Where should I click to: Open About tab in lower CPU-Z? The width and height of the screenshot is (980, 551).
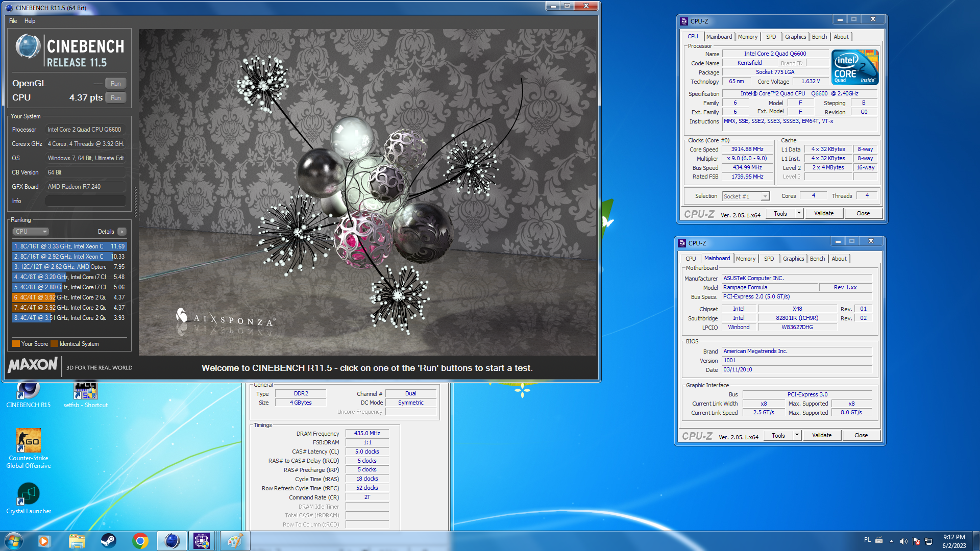pyautogui.click(x=839, y=259)
